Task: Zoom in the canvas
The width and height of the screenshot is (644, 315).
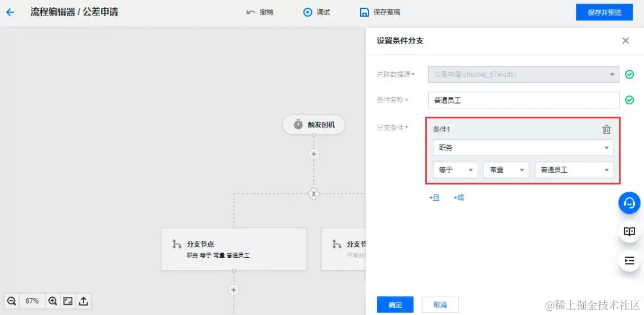Action: [52, 301]
